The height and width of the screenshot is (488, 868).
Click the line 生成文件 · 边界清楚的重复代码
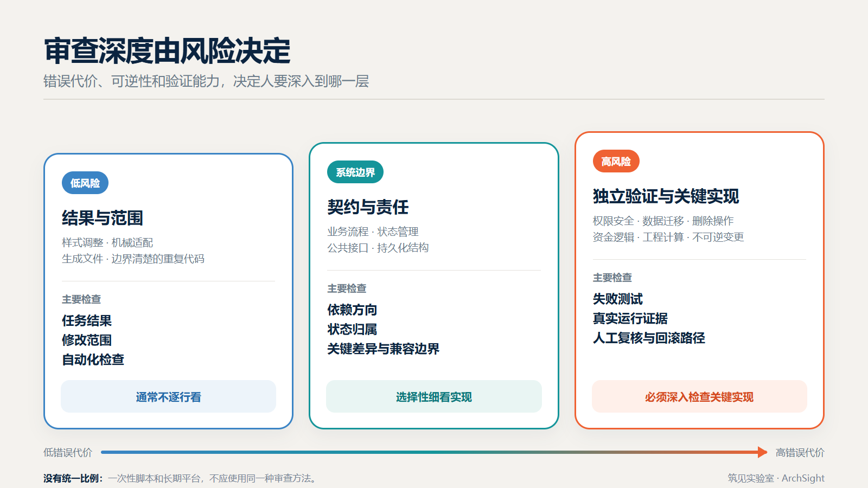pos(133,259)
